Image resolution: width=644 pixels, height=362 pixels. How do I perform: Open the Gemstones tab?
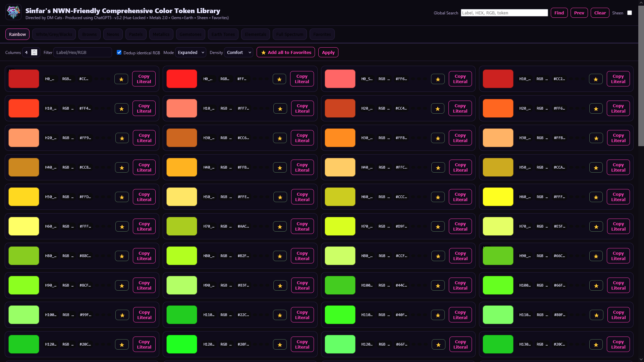tap(190, 34)
